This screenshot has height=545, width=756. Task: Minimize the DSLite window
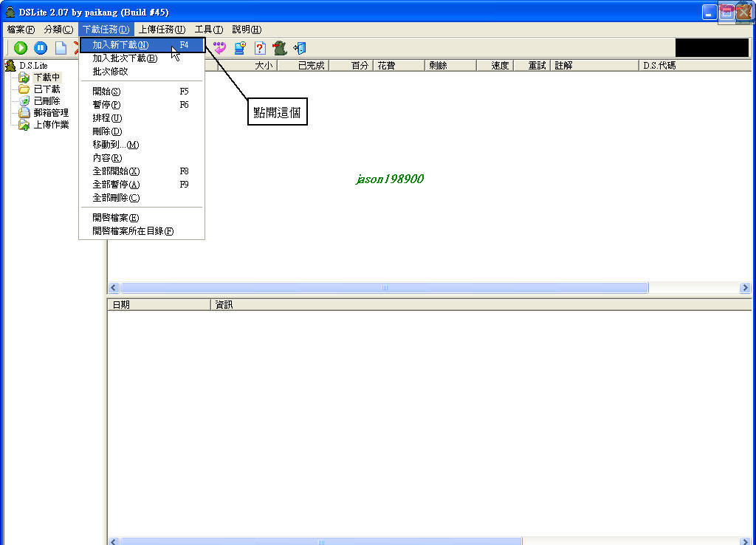point(709,13)
